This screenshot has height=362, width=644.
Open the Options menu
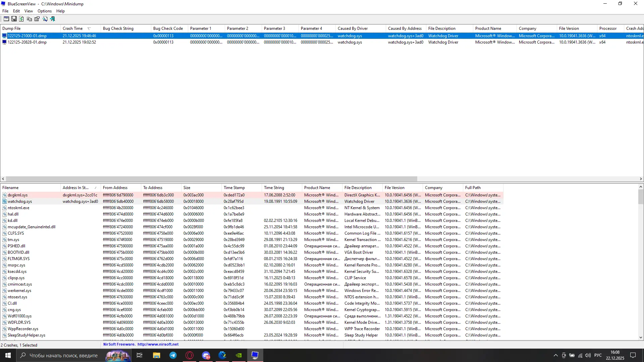click(x=44, y=11)
